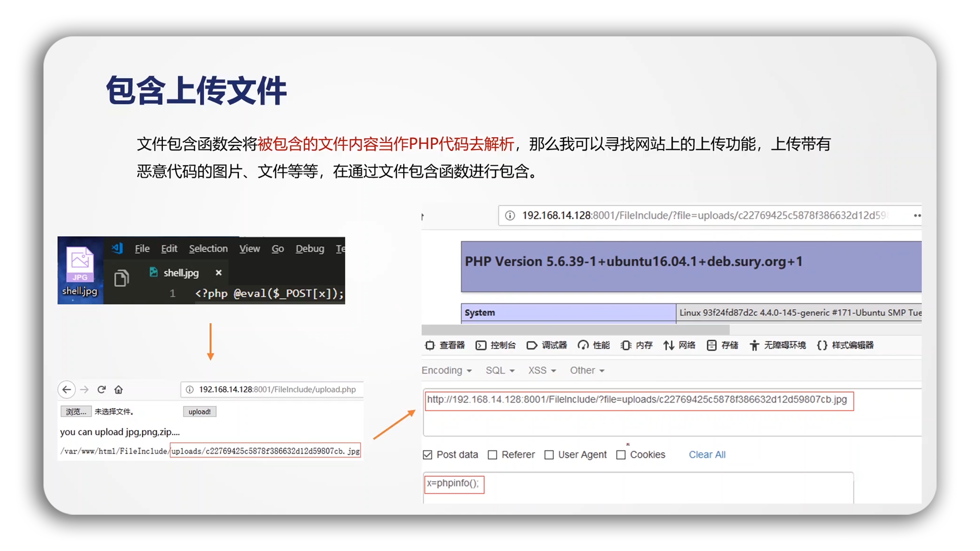The height and width of the screenshot is (551, 980).
Task: Open the 存储 storage devtools tab
Action: pos(722,345)
